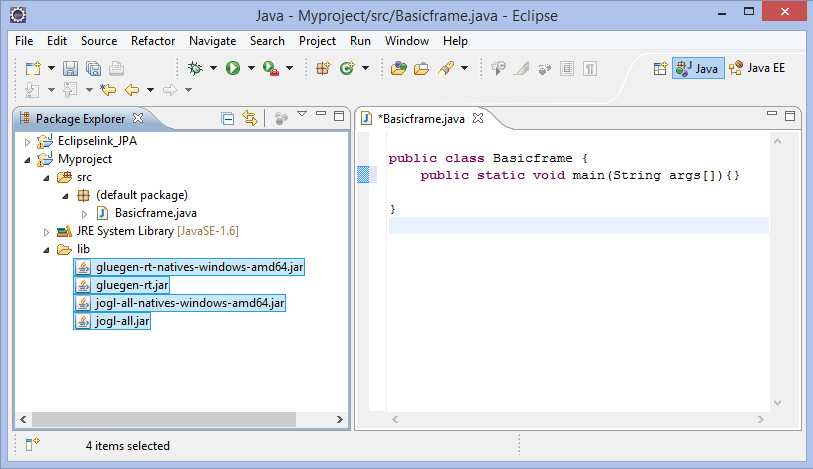Open the File menu

[24, 41]
